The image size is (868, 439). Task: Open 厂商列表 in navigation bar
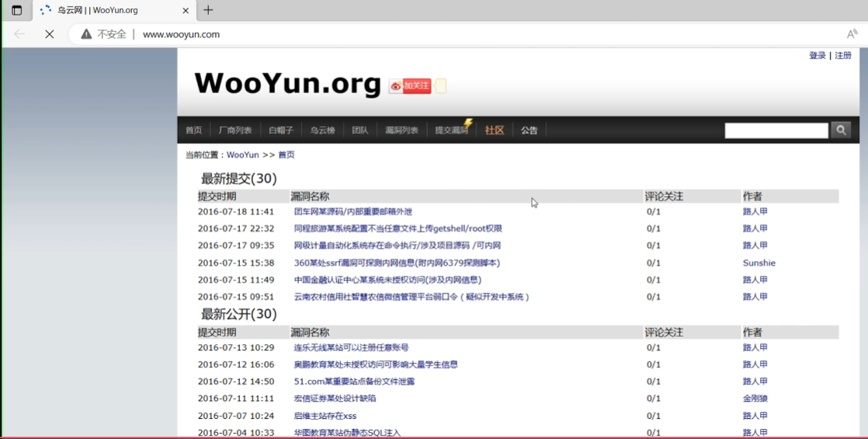coord(235,131)
